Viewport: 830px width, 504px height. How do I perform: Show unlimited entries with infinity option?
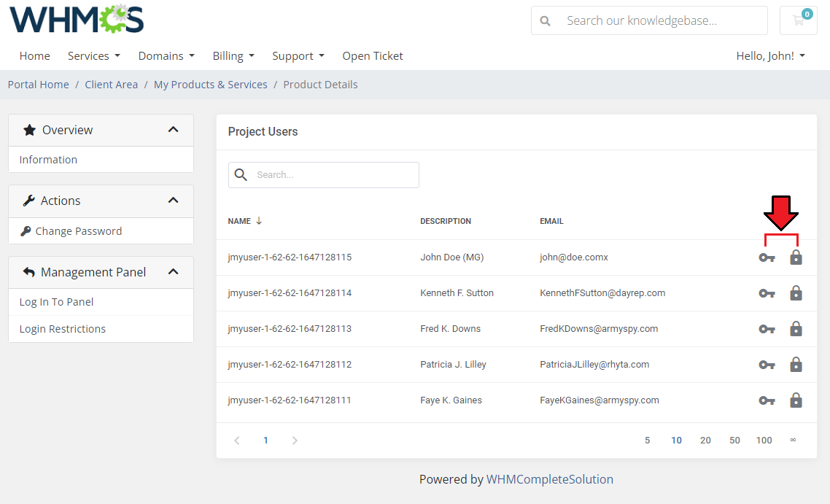[793, 440]
